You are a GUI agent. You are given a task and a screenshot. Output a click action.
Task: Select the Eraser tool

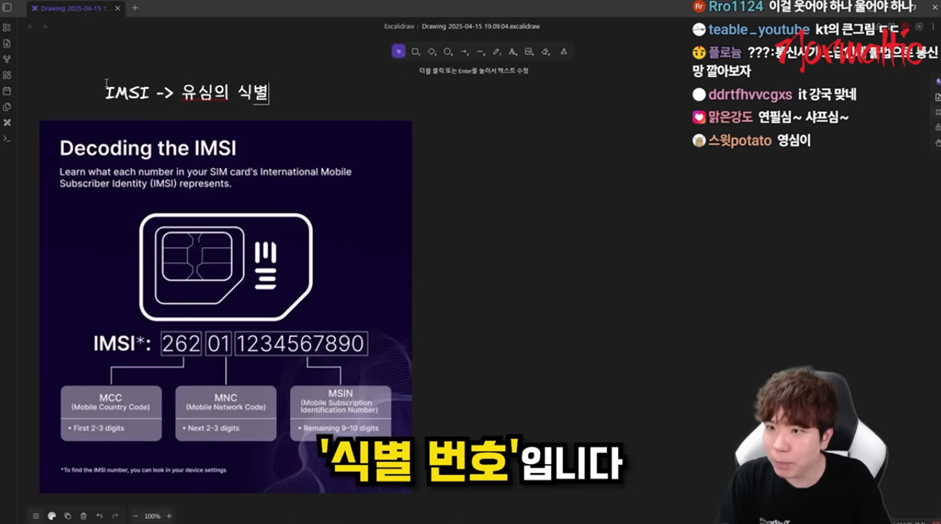pyautogui.click(x=546, y=52)
